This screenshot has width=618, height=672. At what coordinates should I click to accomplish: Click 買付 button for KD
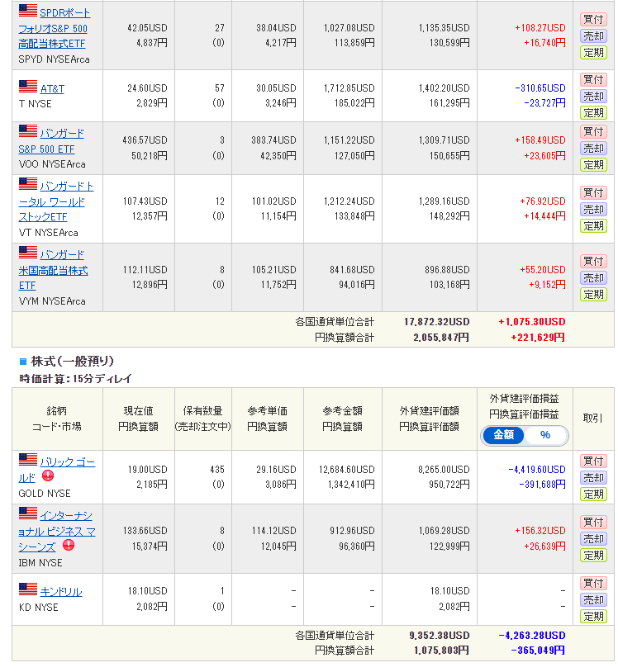click(593, 584)
